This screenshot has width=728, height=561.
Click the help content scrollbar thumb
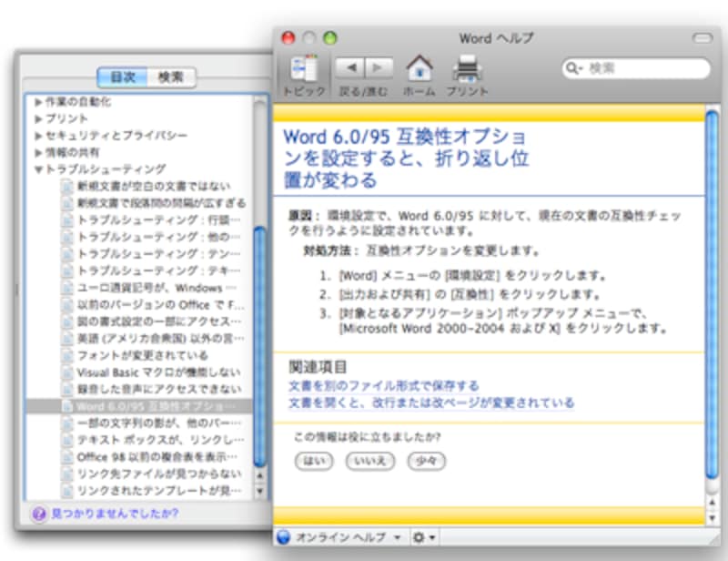[713, 295]
